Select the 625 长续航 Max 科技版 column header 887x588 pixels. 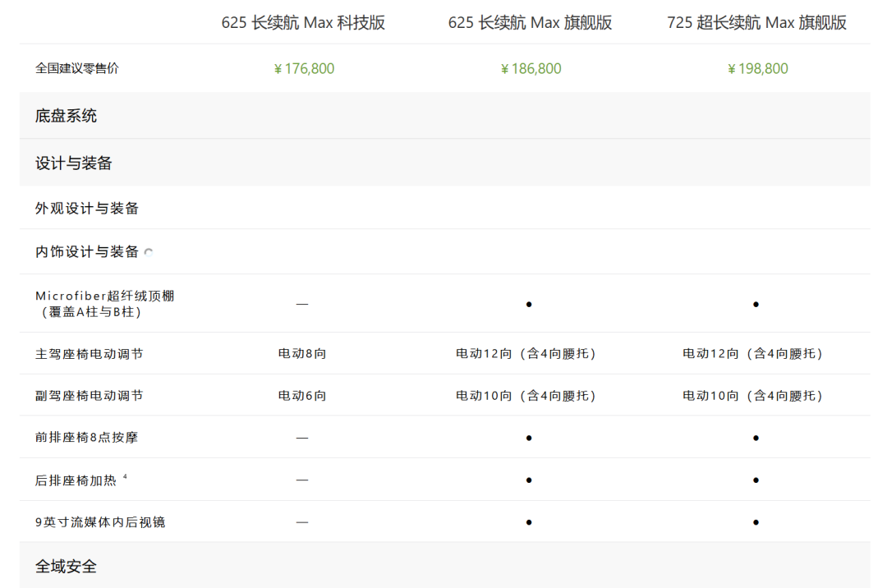(x=303, y=23)
